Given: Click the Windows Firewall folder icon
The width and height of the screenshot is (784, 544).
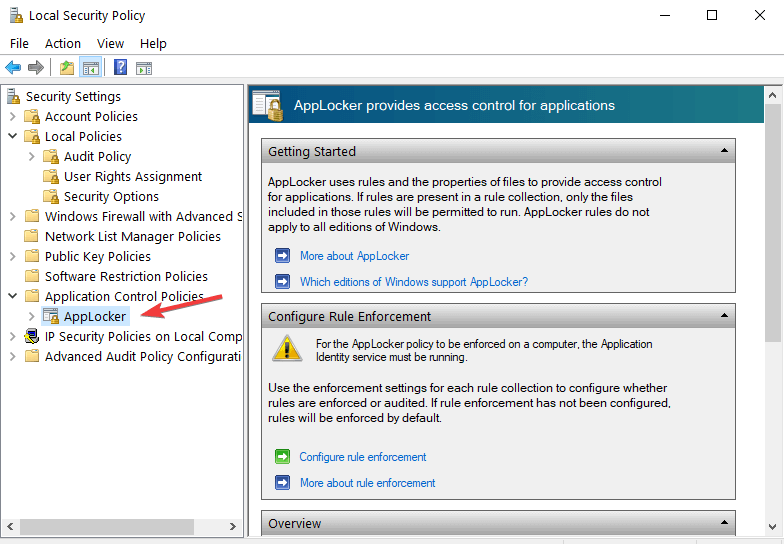Looking at the screenshot, I should (x=32, y=216).
